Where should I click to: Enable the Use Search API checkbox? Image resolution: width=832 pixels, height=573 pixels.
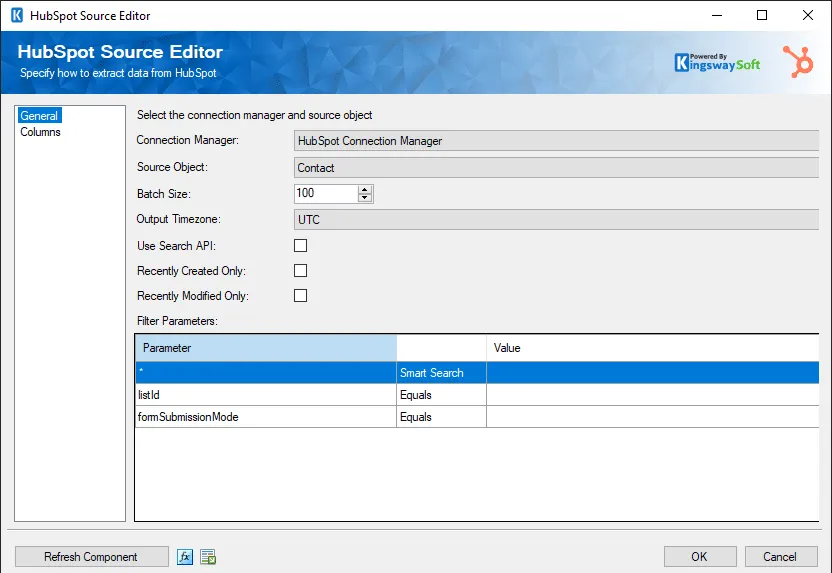click(x=300, y=246)
